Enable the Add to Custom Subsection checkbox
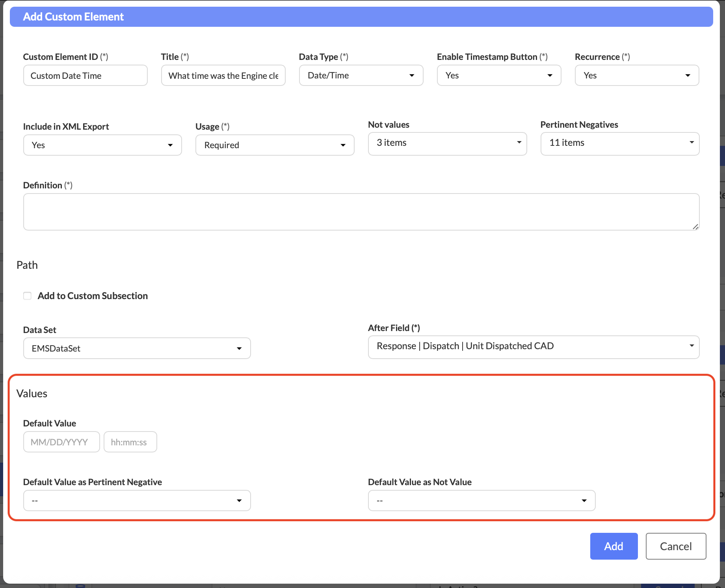This screenshot has width=725, height=588. pos(27,296)
